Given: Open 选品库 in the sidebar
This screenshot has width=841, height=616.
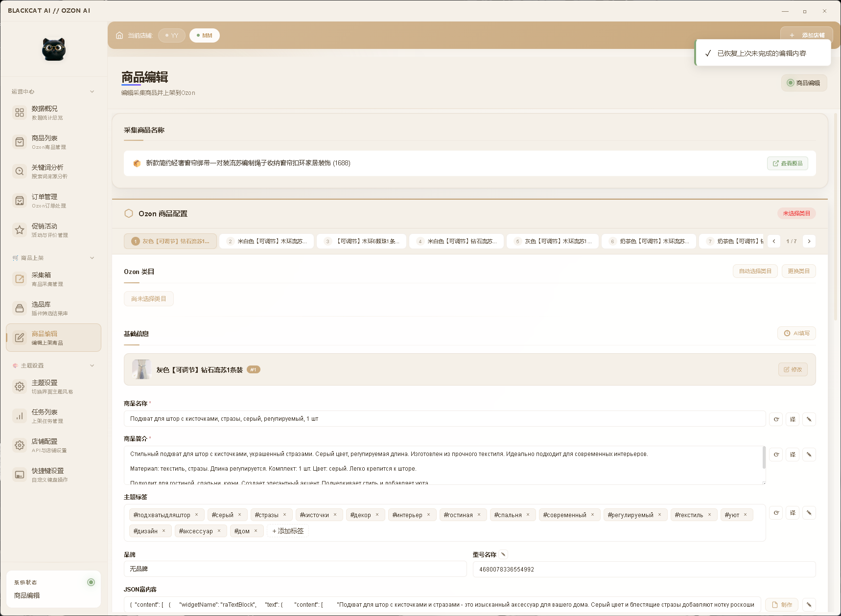Looking at the screenshot, I should click(54, 308).
